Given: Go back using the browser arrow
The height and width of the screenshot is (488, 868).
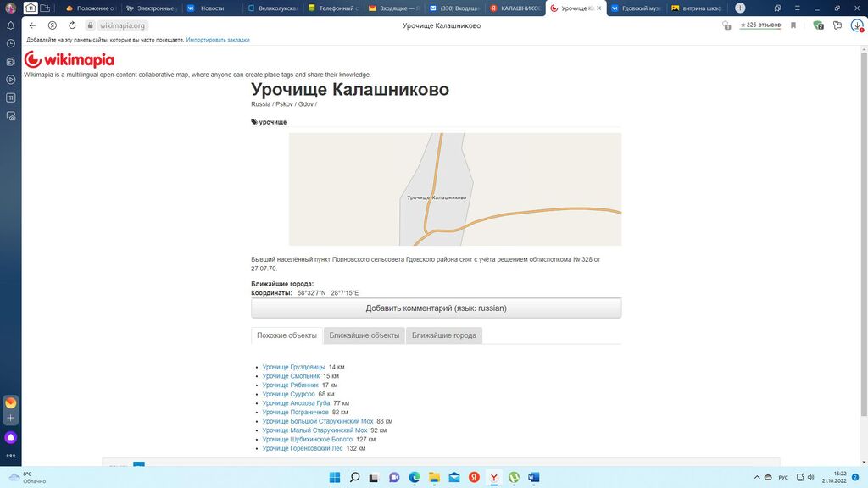Looking at the screenshot, I should click(33, 25).
